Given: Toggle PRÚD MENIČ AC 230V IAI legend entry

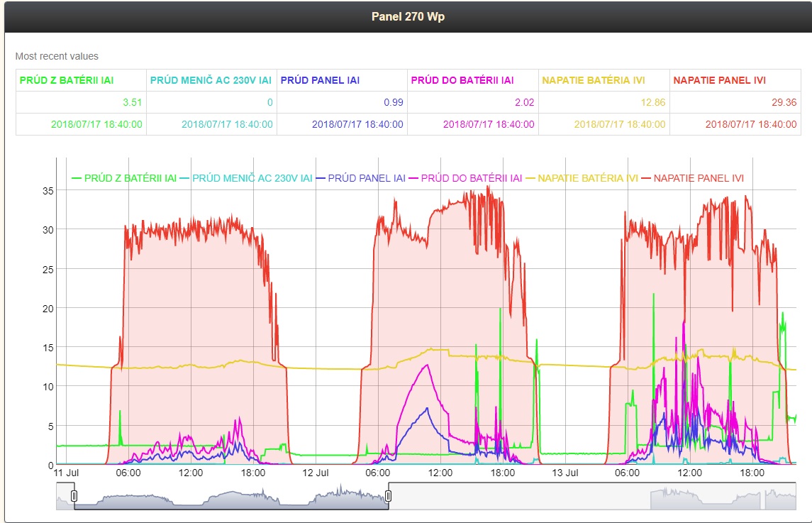Looking at the screenshot, I should click(247, 178).
